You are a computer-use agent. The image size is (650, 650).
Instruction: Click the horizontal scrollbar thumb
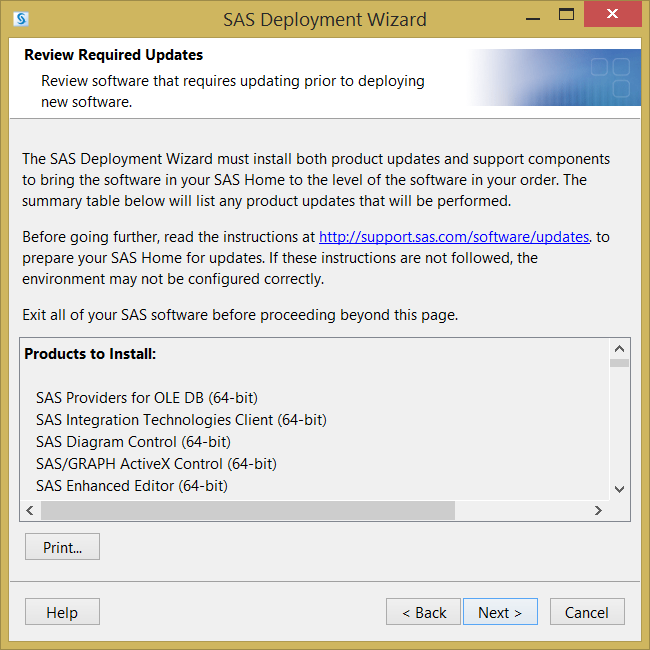click(248, 510)
